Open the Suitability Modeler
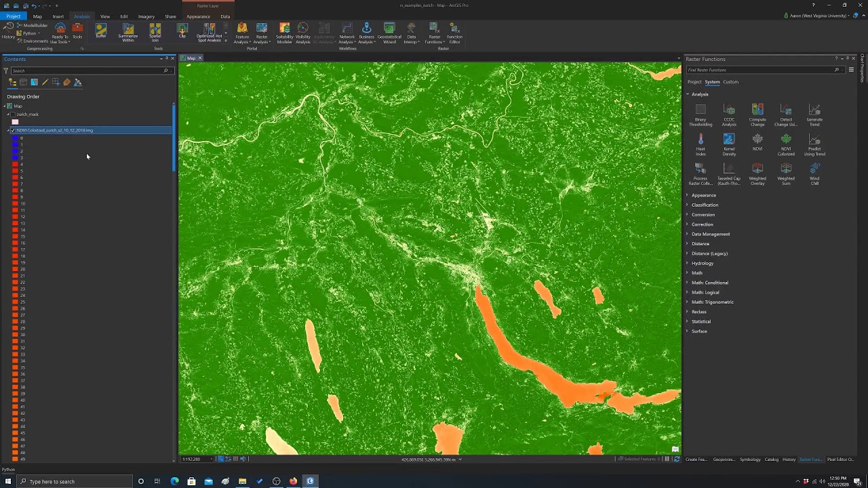Viewport: 868px width, 488px height. tap(285, 34)
